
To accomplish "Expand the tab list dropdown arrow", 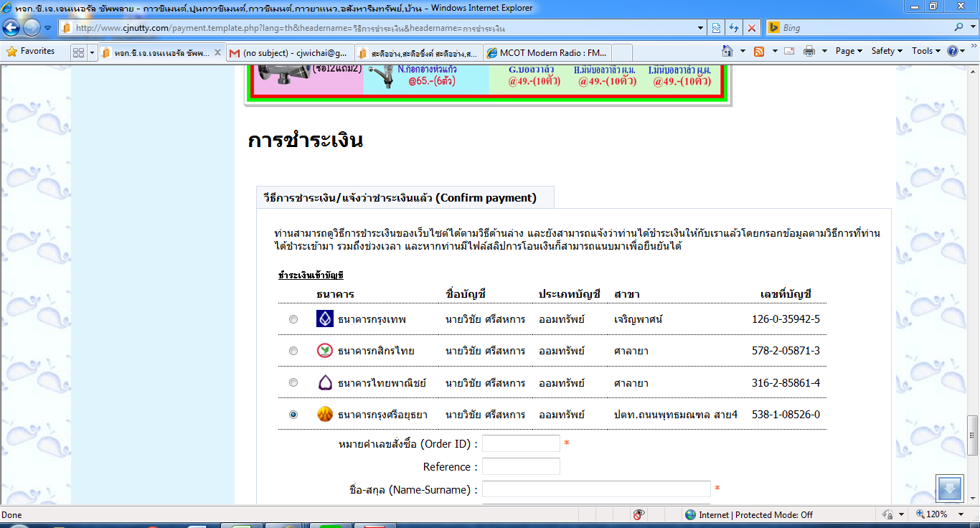I will point(92,52).
